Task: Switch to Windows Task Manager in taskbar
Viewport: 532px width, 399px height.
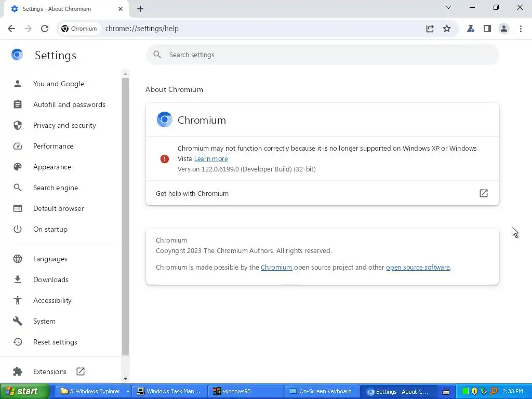Action: click(169, 392)
